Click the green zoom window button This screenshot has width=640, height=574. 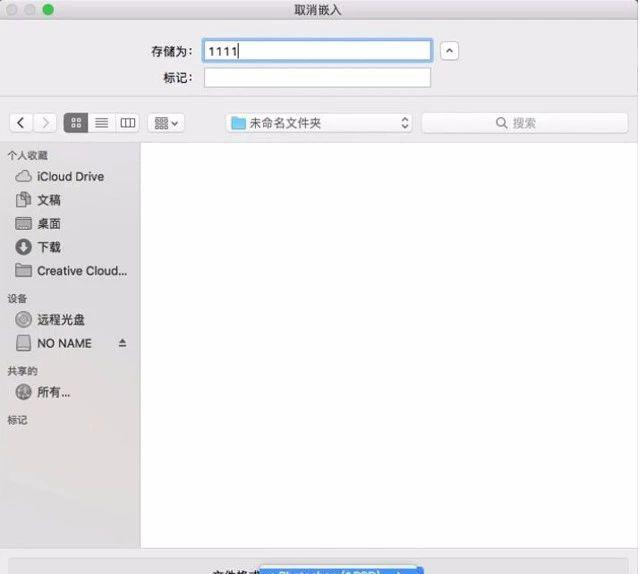tap(48, 9)
